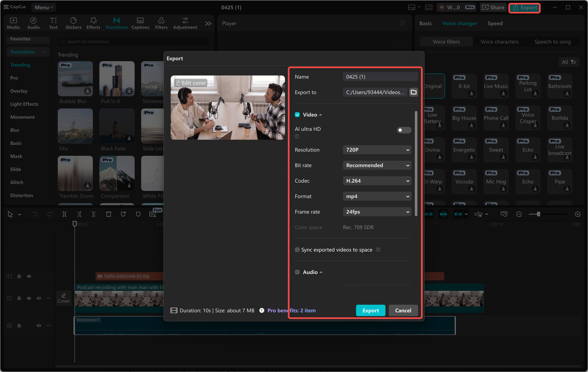This screenshot has height=372, width=588.
Task: Open the Pro benefits: 2 item link
Action: [292, 310]
